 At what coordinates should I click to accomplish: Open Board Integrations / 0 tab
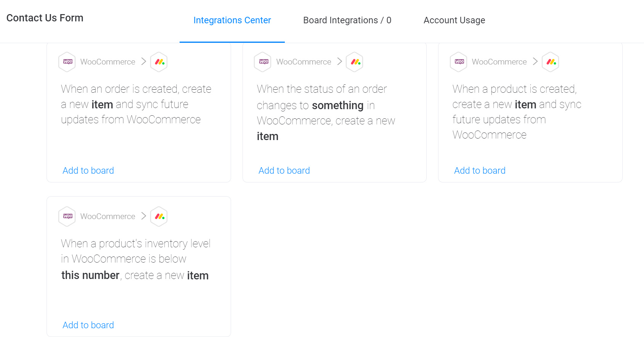tap(347, 20)
